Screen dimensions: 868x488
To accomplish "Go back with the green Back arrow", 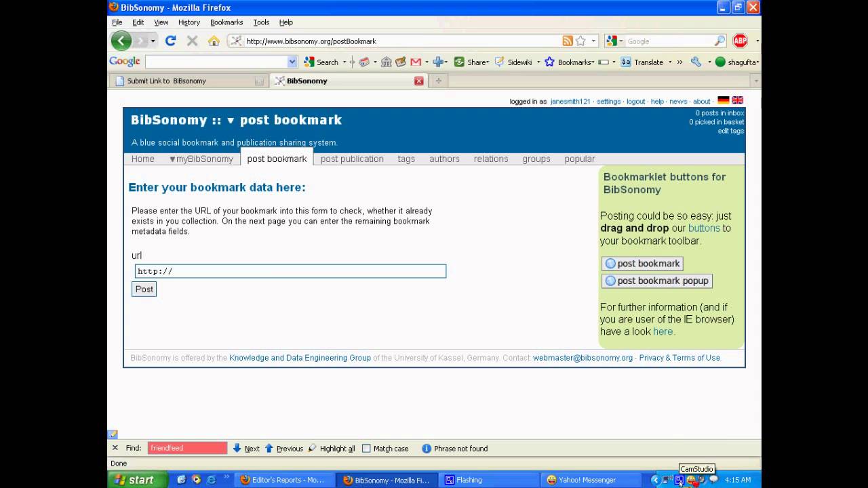I will pyautogui.click(x=121, y=41).
